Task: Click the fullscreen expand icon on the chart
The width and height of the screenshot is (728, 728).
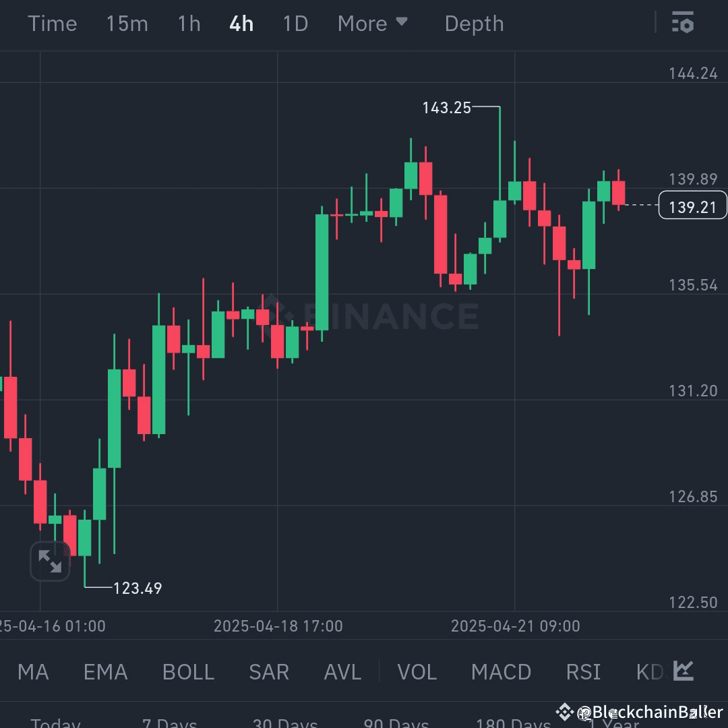Action: (x=50, y=561)
